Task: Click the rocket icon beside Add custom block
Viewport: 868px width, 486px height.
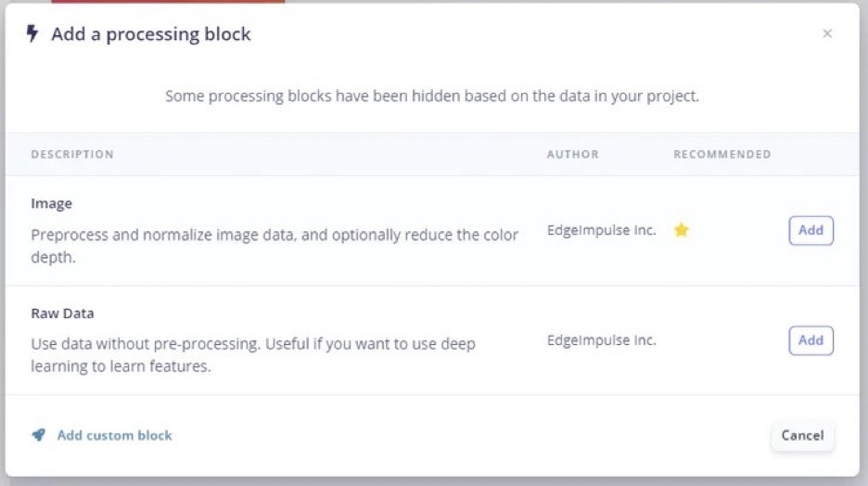Action: click(38, 435)
